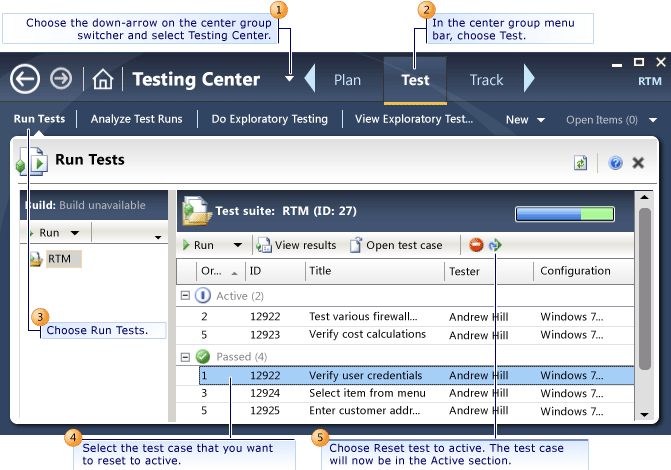The height and width of the screenshot is (470, 671).
Task: Open the Testing Center switcher down-arrow
Action: point(289,79)
